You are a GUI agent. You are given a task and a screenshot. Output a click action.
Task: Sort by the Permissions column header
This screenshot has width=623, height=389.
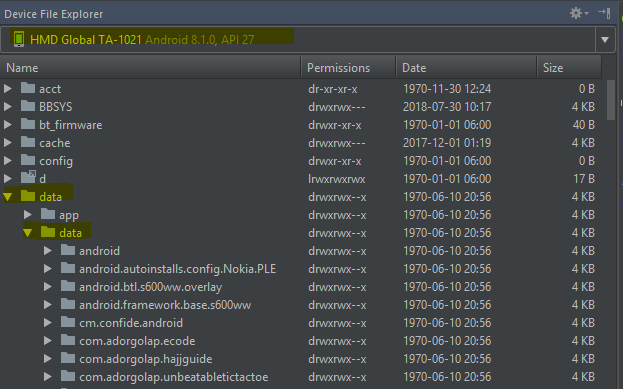tap(348, 68)
